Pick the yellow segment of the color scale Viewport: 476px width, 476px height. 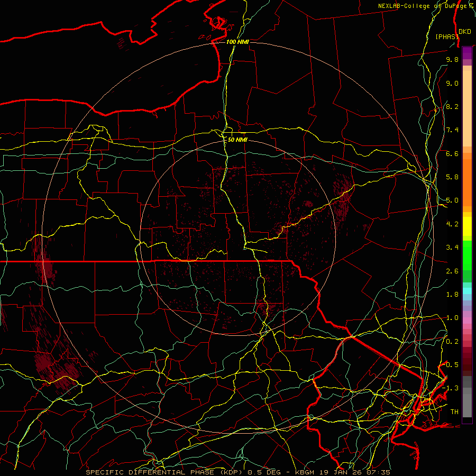coord(467,226)
